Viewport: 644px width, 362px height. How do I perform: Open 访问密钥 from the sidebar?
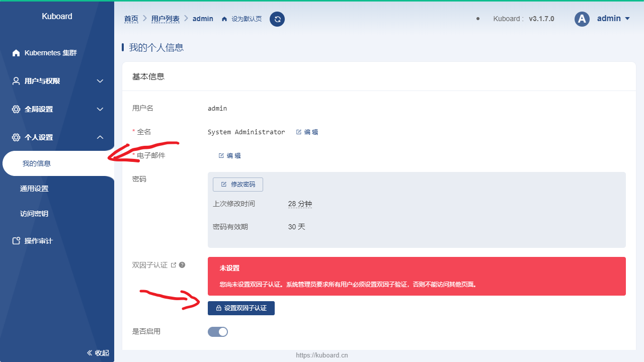pyautogui.click(x=34, y=213)
